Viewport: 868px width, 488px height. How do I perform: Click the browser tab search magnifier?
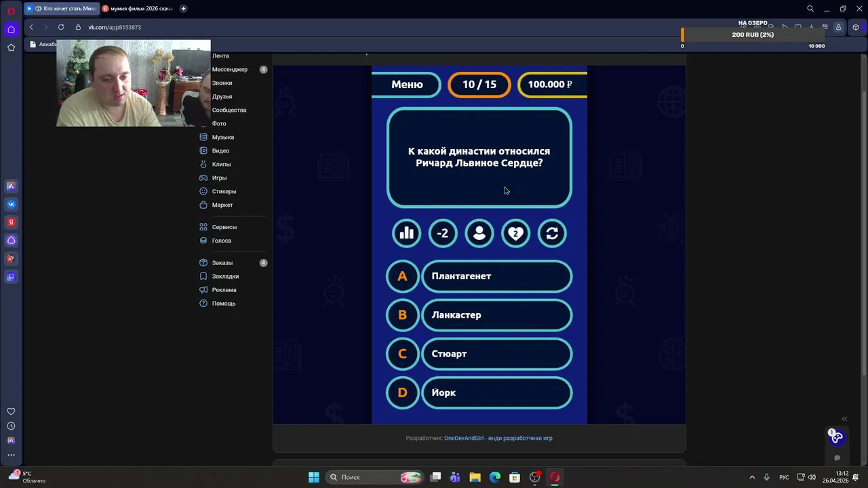(810, 9)
